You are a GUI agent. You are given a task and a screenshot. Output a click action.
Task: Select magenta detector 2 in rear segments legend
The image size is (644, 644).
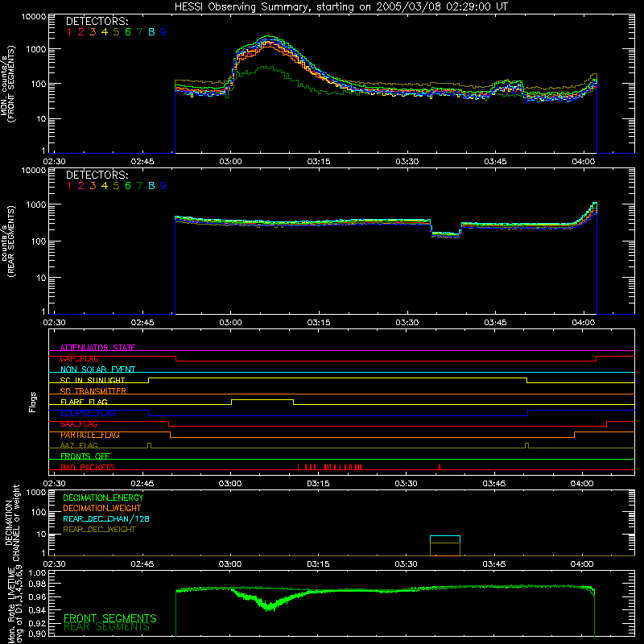[81, 186]
